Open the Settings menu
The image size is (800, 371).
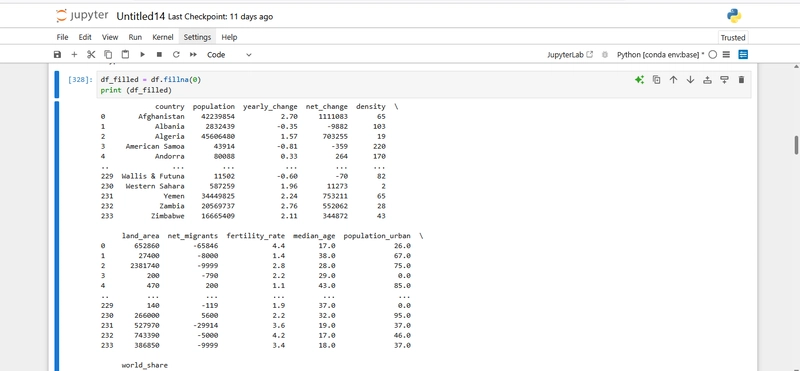pos(197,37)
